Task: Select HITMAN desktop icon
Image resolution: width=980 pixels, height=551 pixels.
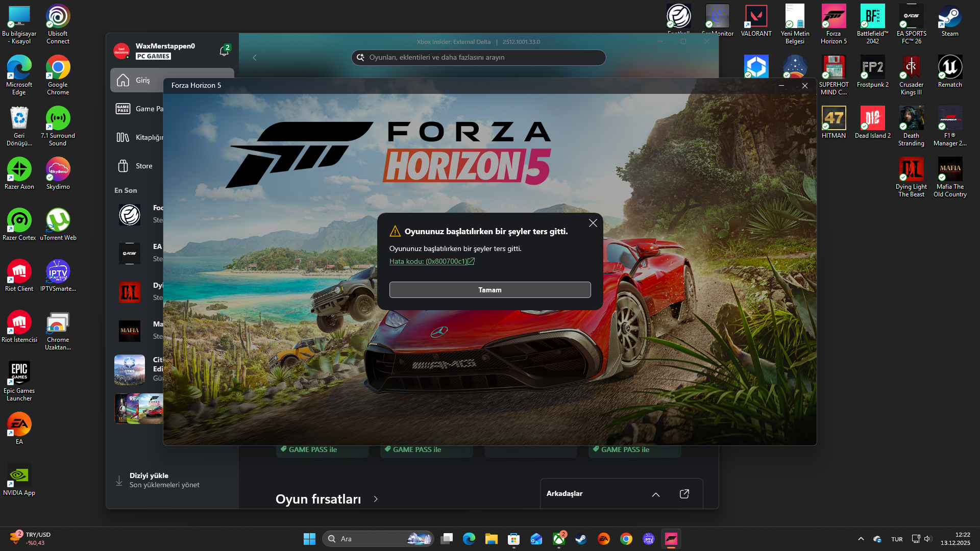Action: click(834, 122)
